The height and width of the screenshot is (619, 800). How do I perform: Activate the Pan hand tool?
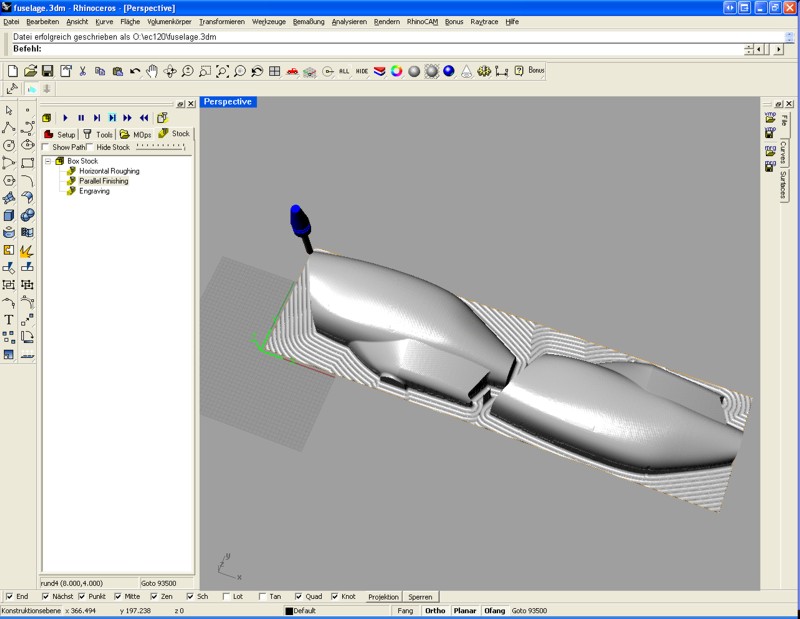pos(152,71)
